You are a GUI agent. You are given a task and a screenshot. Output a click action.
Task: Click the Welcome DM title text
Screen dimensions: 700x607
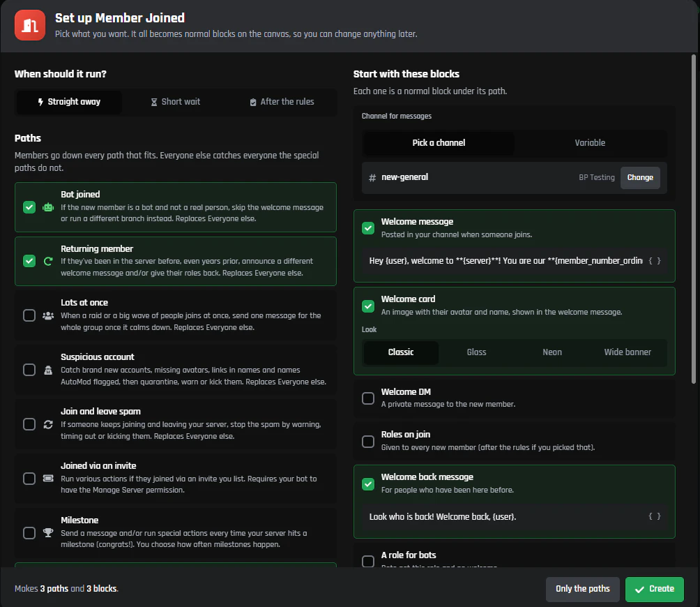click(x=406, y=391)
